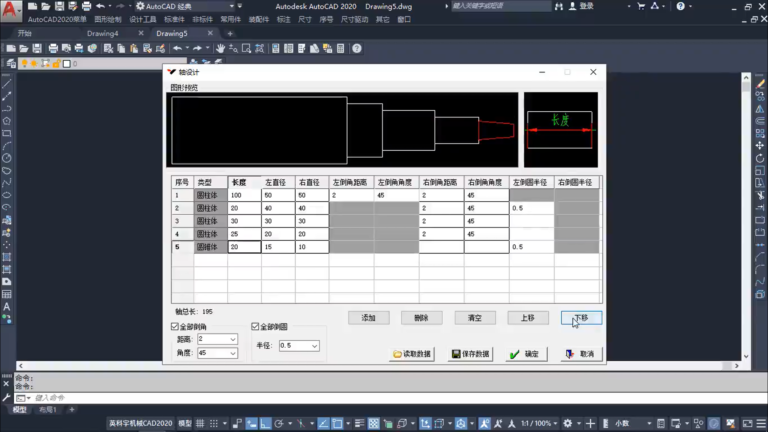Open the snap mode dropdown arrow in status bar
The image size is (768, 432).
pyautogui.click(x=225, y=423)
